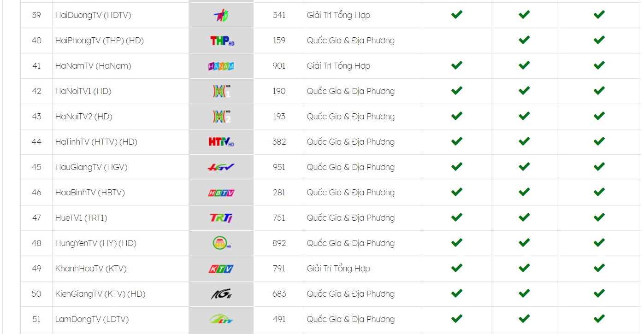Select the HANAM colorful logo
Viewport: 644px width, 334px height.
tap(221, 66)
